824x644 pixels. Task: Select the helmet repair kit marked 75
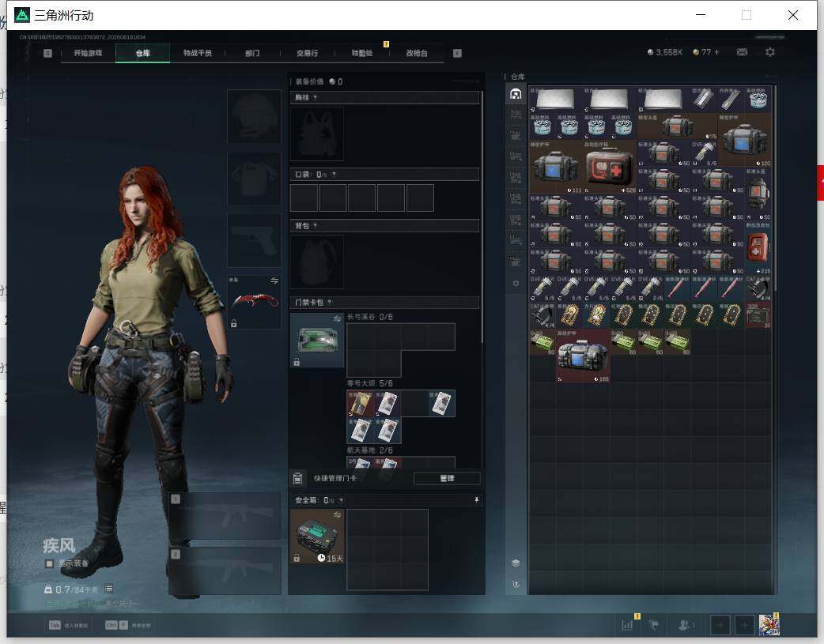(678, 126)
